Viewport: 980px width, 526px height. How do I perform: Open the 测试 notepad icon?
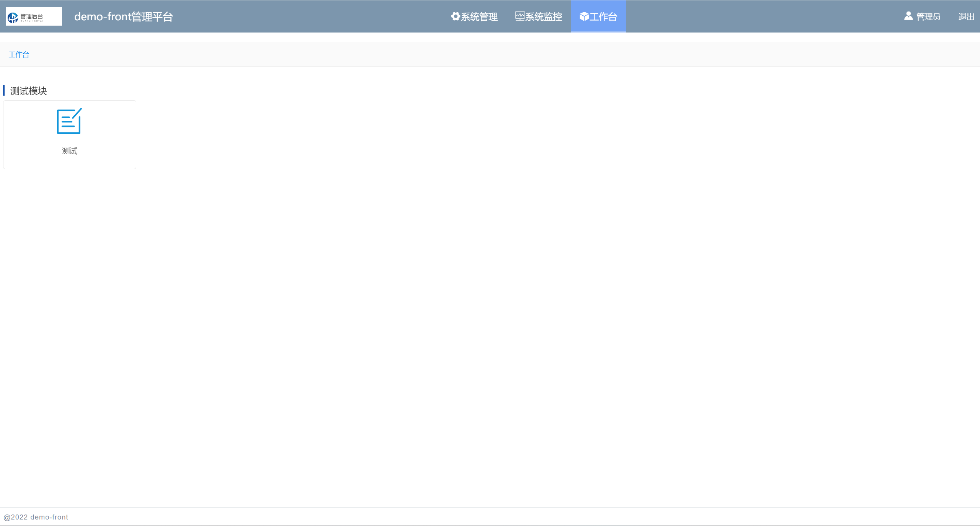[x=69, y=121]
